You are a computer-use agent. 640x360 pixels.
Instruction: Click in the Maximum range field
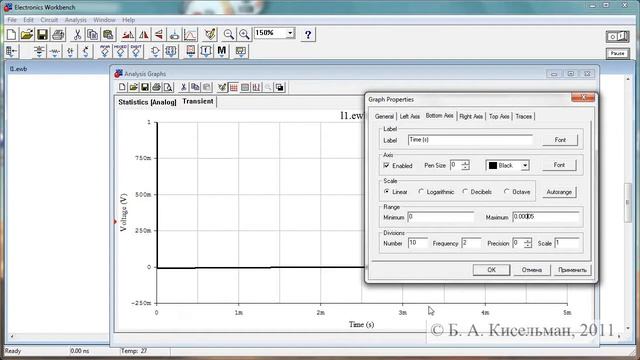546,217
